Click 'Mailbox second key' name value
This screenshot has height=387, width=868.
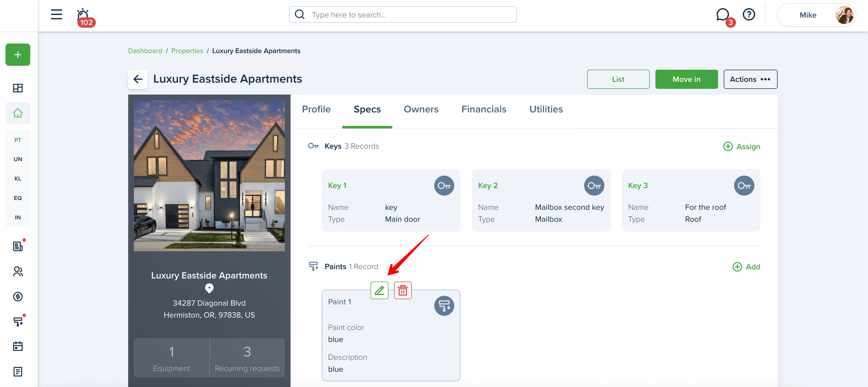[x=569, y=207]
